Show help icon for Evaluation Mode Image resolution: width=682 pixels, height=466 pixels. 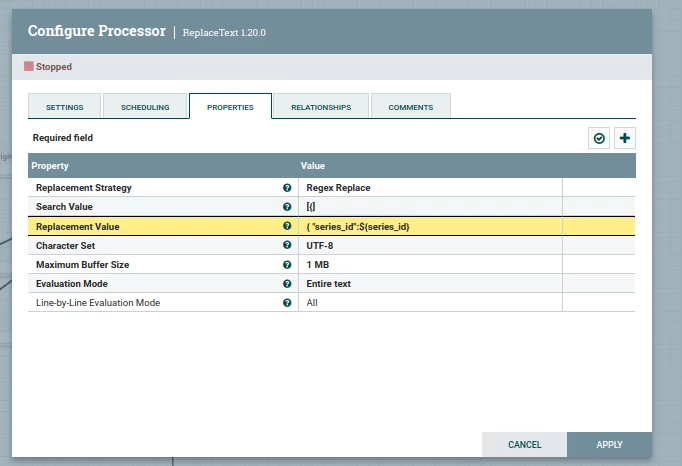click(x=287, y=284)
